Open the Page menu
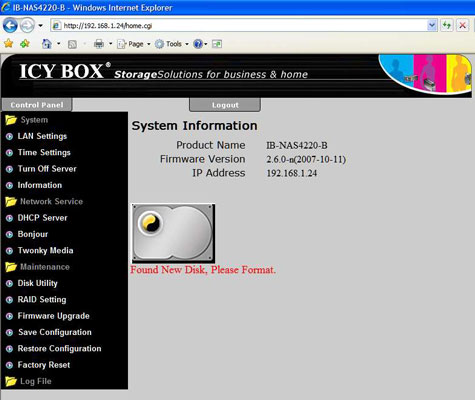Viewport: 475px width, 400px height. coord(134,44)
